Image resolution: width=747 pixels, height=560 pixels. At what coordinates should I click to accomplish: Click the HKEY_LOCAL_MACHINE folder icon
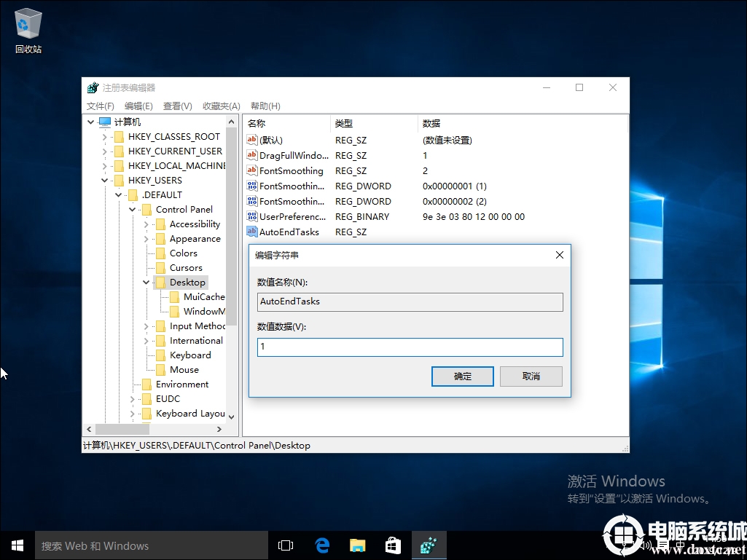click(x=119, y=166)
